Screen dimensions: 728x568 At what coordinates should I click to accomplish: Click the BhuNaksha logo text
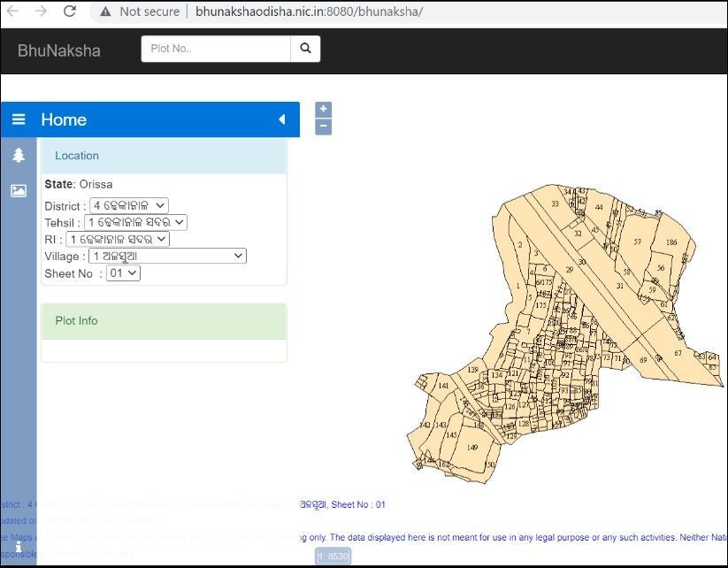point(58,50)
